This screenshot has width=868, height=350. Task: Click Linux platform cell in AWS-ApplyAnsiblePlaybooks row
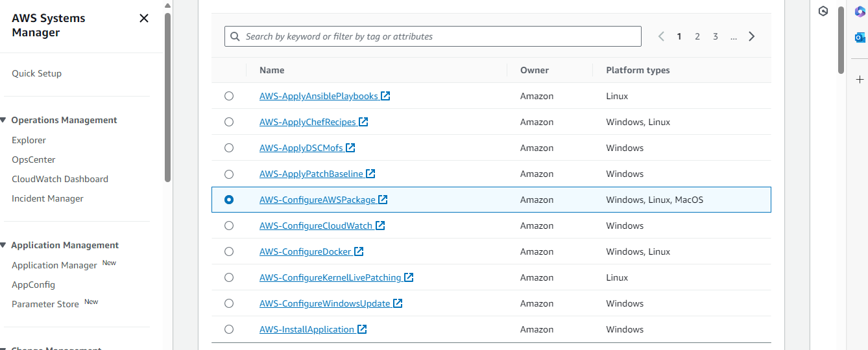617,96
